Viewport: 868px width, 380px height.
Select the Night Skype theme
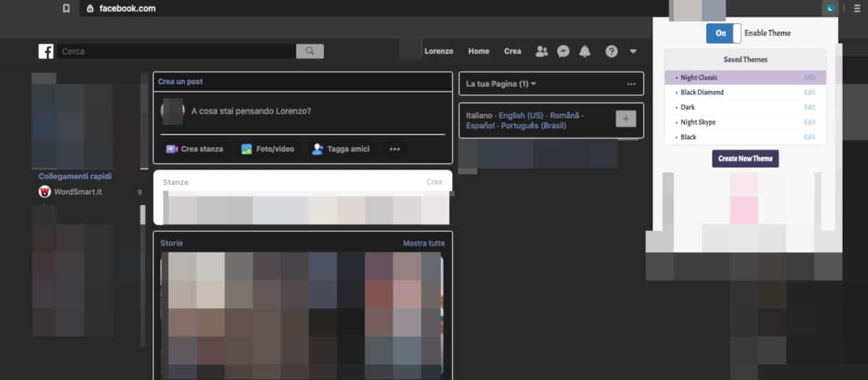point(698,122)
